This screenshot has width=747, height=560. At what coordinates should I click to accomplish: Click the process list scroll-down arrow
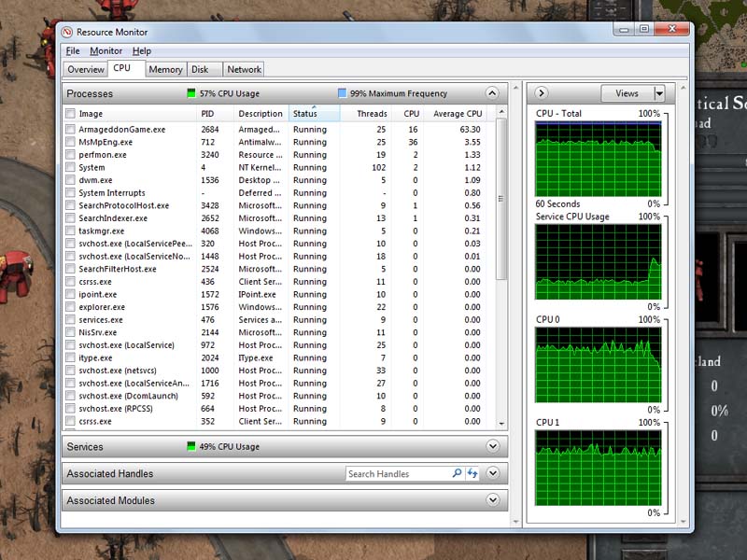(501, 423)
